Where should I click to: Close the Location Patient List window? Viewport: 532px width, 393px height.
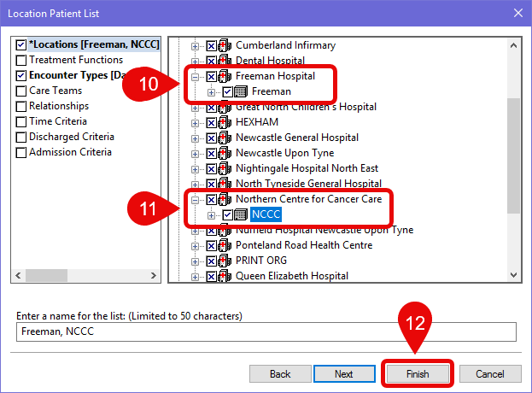[518, 13]
